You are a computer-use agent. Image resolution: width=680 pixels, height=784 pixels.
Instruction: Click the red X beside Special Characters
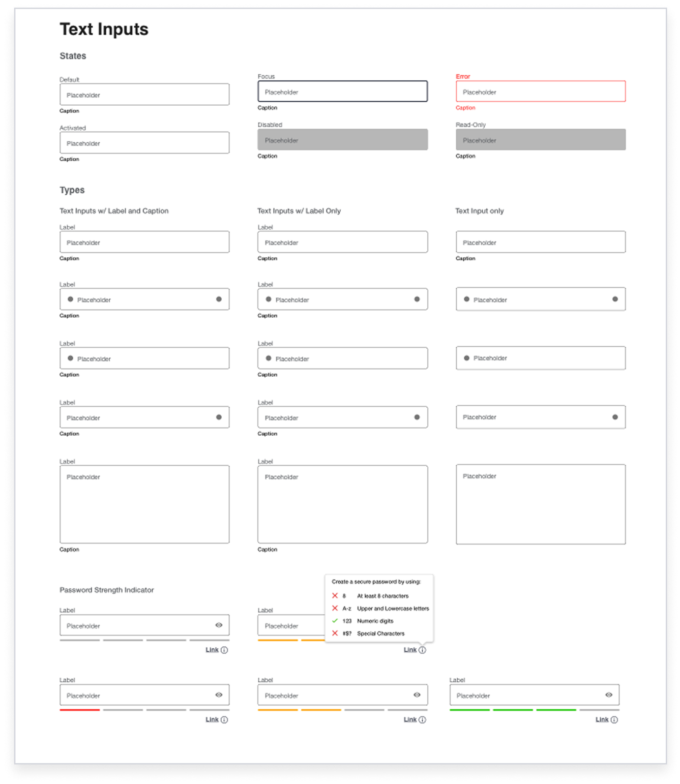point(335,634)
